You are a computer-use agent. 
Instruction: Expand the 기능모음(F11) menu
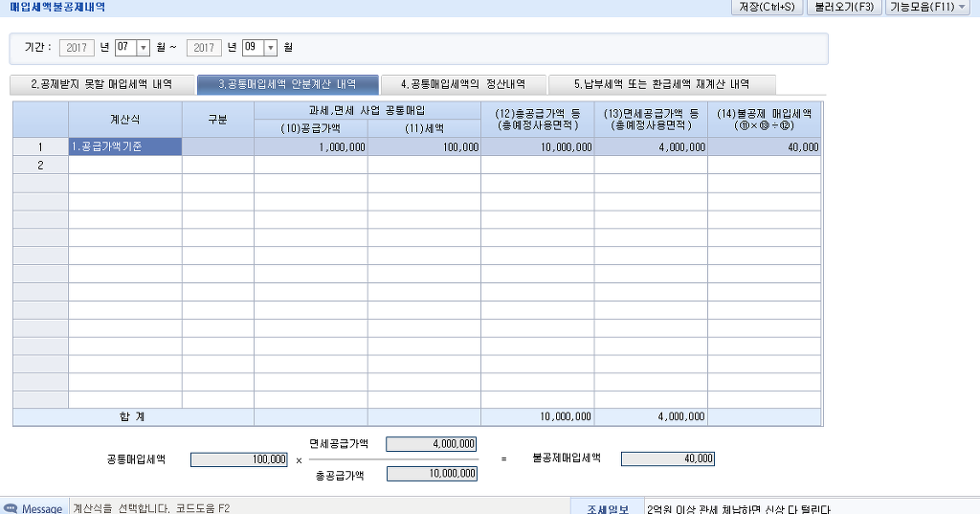(928, 8)
